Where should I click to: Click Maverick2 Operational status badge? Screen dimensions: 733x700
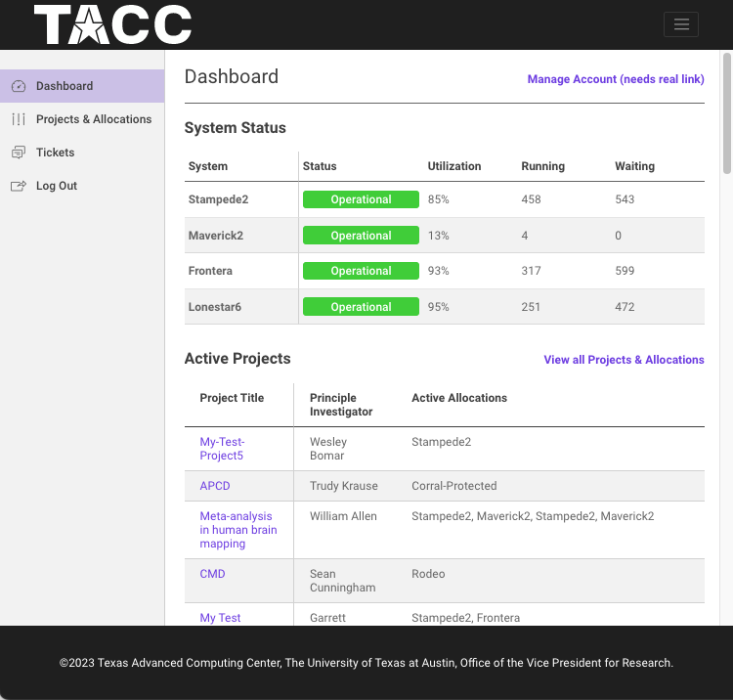361,236
